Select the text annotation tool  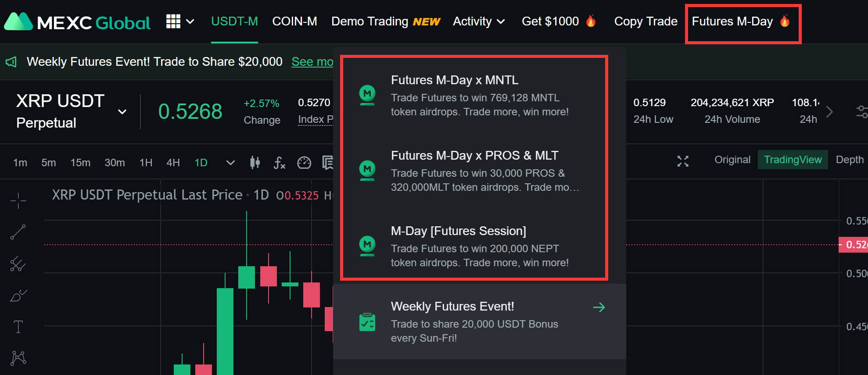(18, 327)
